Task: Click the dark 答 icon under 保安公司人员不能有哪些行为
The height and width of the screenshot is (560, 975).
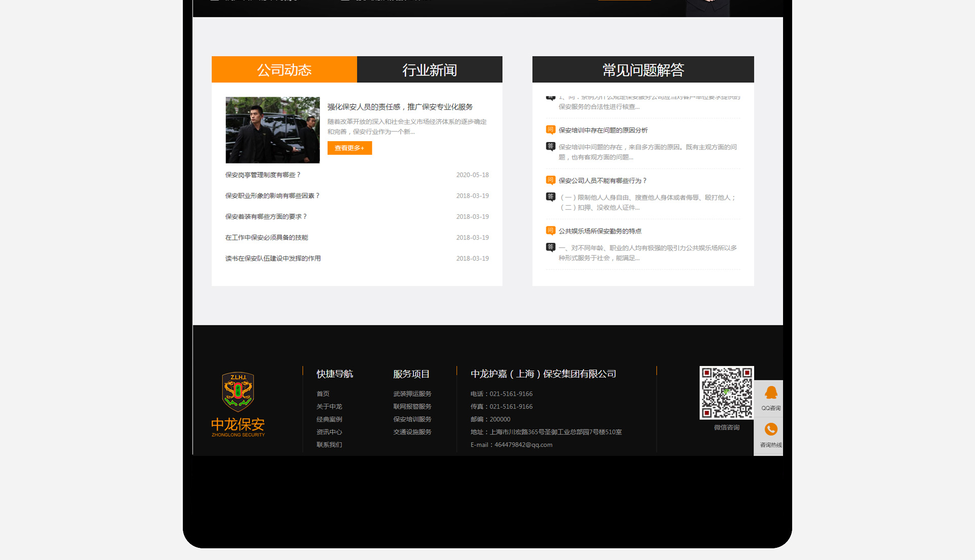Action: (550, 197)
